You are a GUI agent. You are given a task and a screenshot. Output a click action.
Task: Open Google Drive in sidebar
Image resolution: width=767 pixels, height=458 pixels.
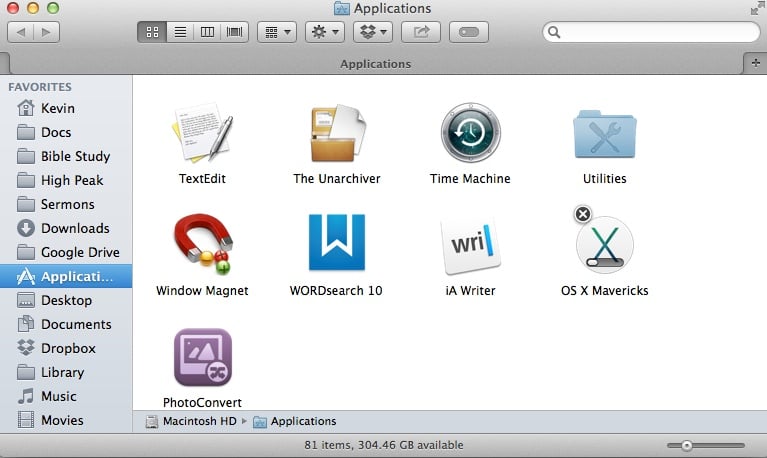[x=66, y=252]
